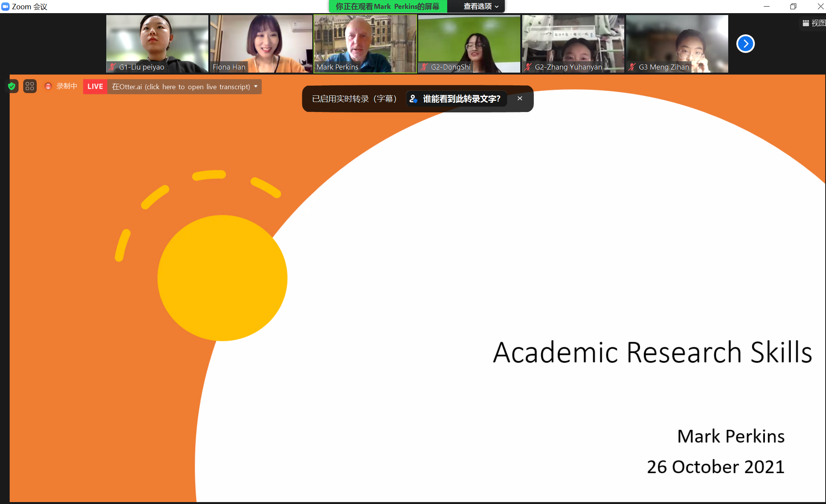The image size is (826, 504).
Task: Click muted mic icon on G2-DongShi
Action: (424, 67)
